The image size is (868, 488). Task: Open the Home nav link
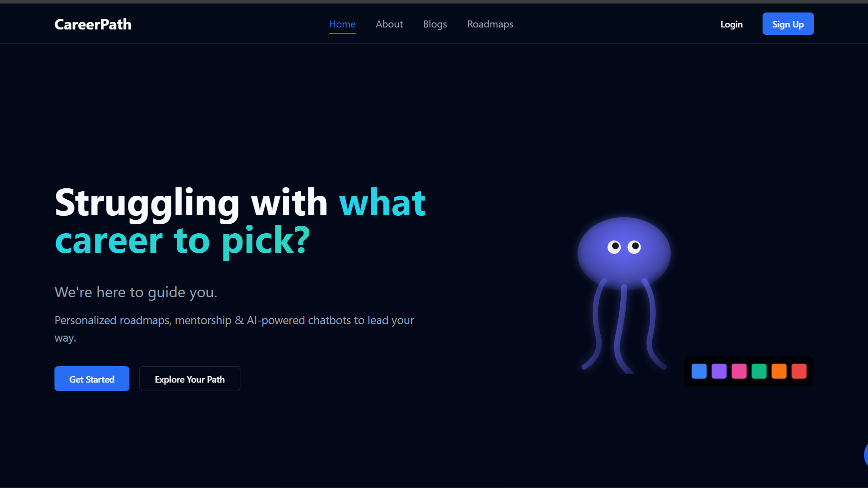pos(342,24)
